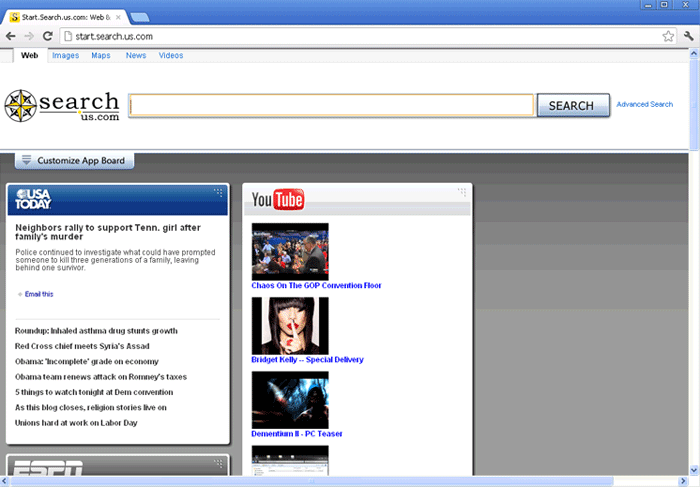
Task: Expand the Customize App Board panel
Action: [74, 160]
